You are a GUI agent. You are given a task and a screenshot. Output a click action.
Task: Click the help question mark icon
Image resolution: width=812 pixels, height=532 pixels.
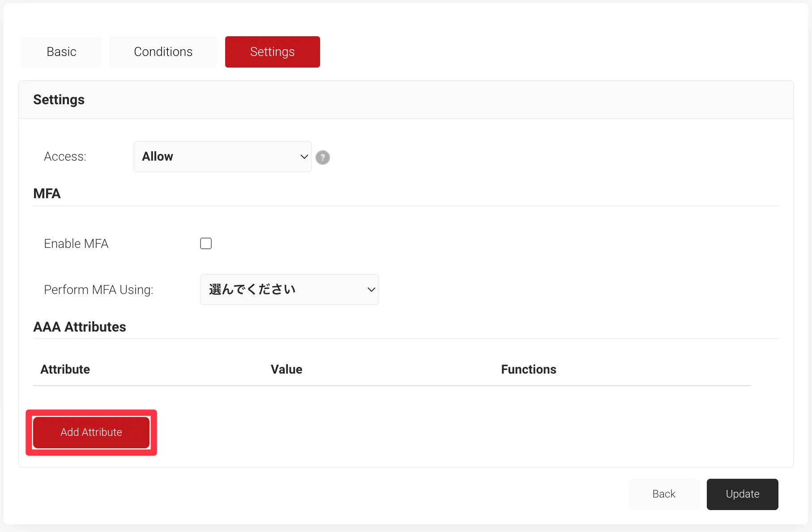click(322, 157)
